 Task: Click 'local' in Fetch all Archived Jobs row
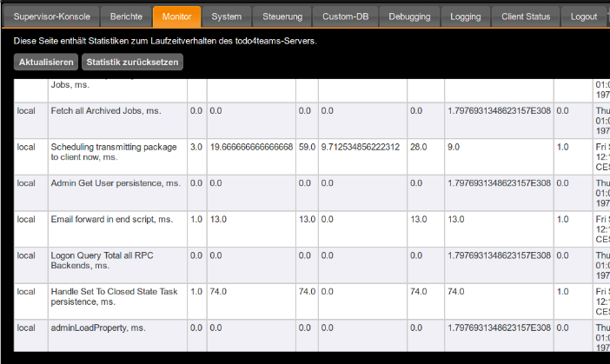pyautogui.click(x=26, y=111)
